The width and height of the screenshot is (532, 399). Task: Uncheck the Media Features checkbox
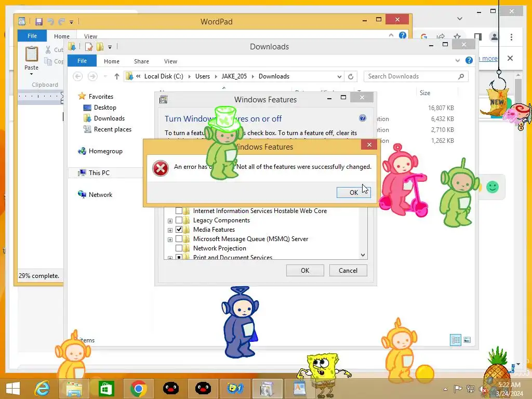point(179,229)
